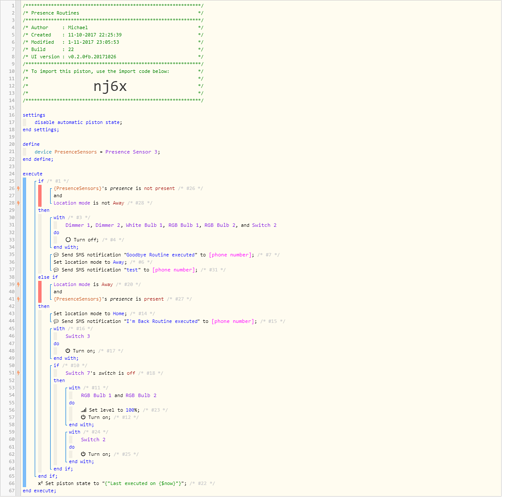The width and height of the screenshot is (505, 500).
Task: Click the SMS bubble icon of "test" notification
Action: [x=56, y=270]
